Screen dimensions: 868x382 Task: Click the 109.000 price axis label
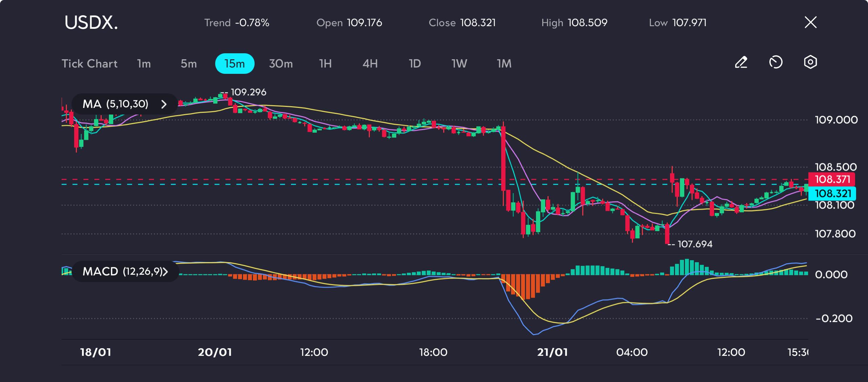pyautogui.click(x=836, y=120)
